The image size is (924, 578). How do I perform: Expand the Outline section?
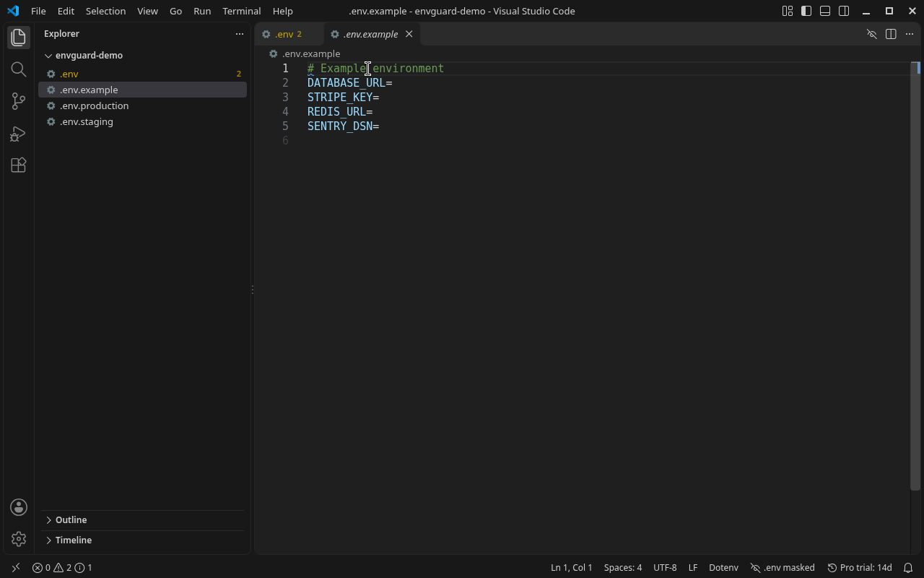click(x=143, y=520)
